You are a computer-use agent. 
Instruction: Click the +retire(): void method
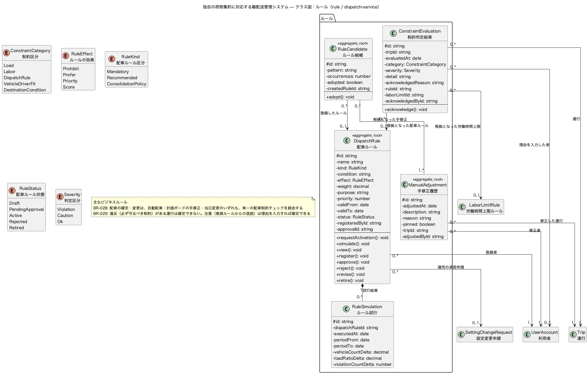click(x=350, y=280)
